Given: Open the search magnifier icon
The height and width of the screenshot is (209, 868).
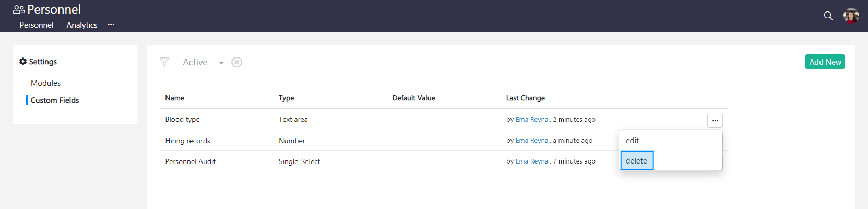Looking at the screenshot, I should pos(828,16).
